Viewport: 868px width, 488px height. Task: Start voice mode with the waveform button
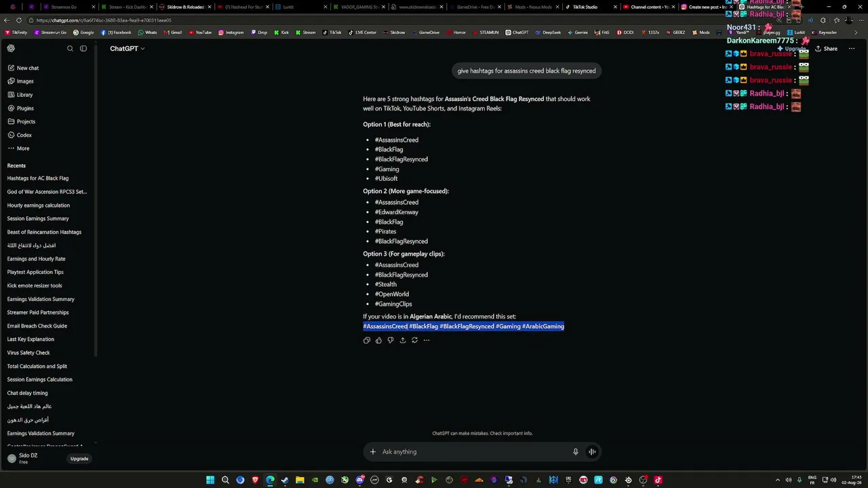pos(592,452)
